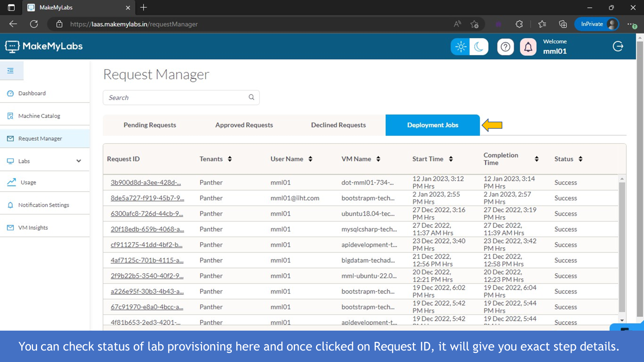Open Dashboard from the sidebar

[32, 93]
